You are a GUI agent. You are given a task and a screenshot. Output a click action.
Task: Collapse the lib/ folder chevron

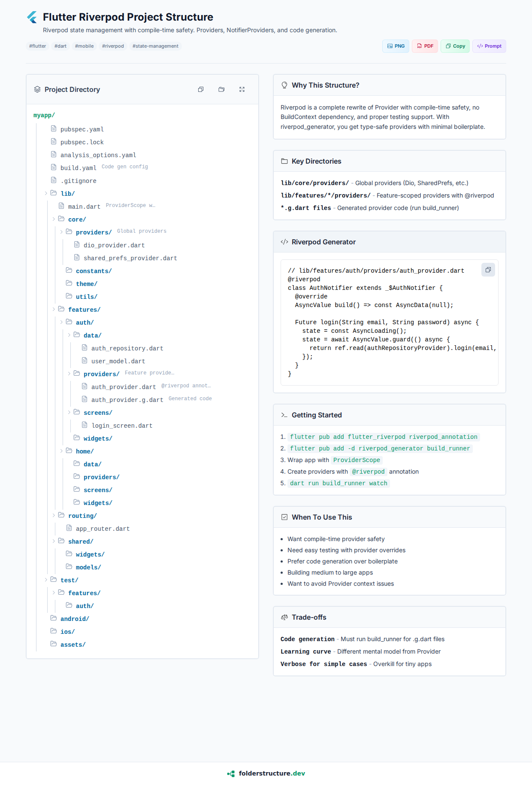point(46,193)
